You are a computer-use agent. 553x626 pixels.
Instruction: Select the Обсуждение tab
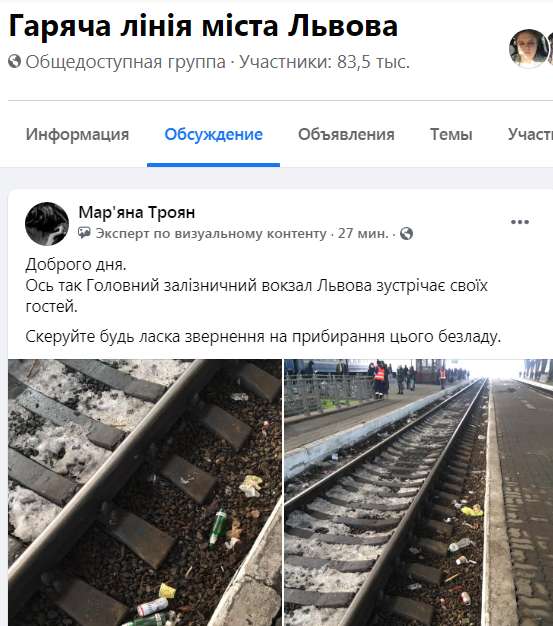(214, 135)
